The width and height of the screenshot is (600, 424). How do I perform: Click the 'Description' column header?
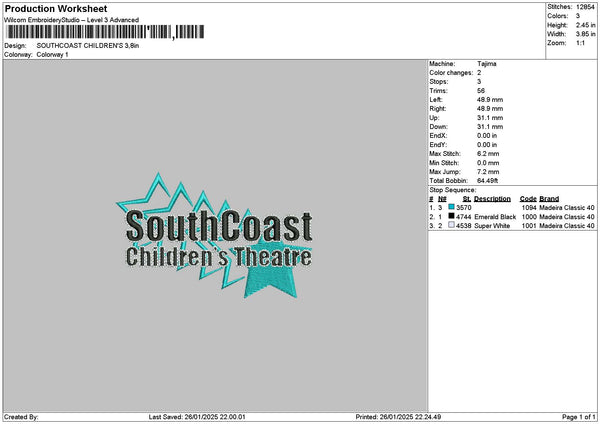pyautogui.click(x=492, y=199)
